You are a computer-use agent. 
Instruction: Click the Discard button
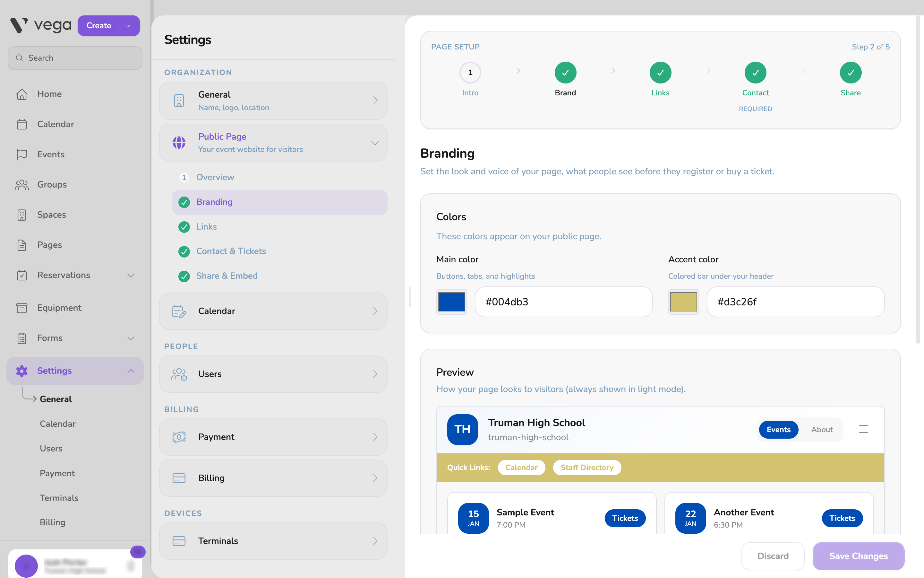[x=773, y=556]
